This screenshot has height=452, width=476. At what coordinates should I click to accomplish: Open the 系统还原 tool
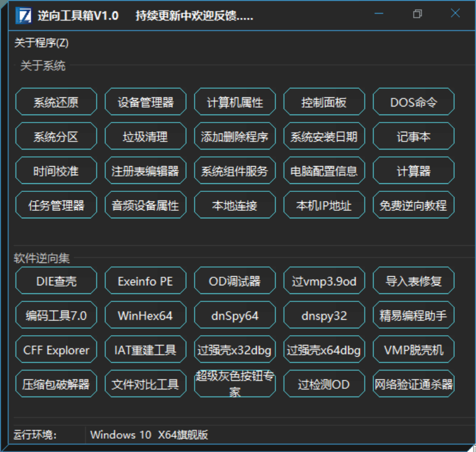click(56, 101)
